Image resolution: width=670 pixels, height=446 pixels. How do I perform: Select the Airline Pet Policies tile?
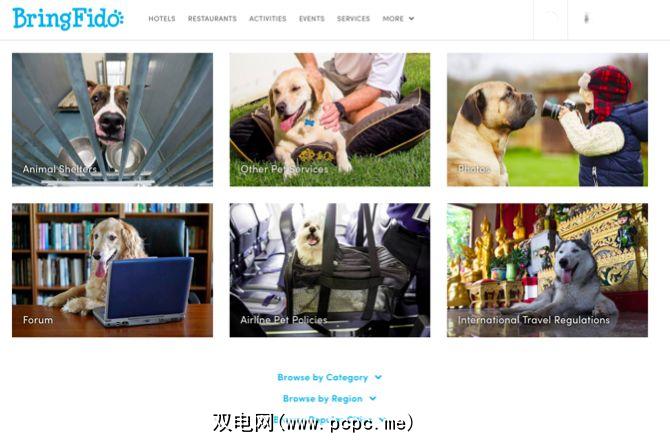tap(330, 270)
